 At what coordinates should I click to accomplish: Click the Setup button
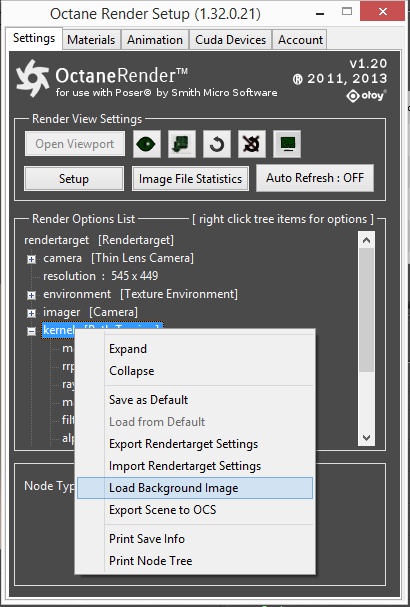click(74, 179)
